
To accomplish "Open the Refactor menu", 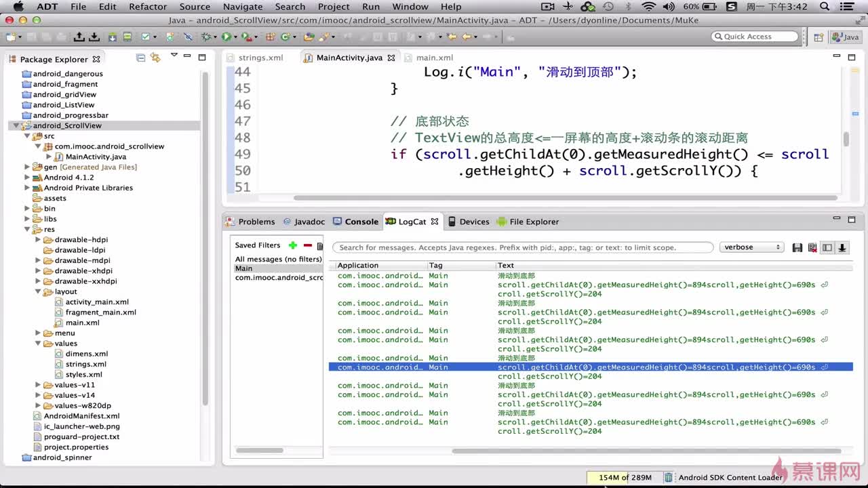I will click(148, 7).
